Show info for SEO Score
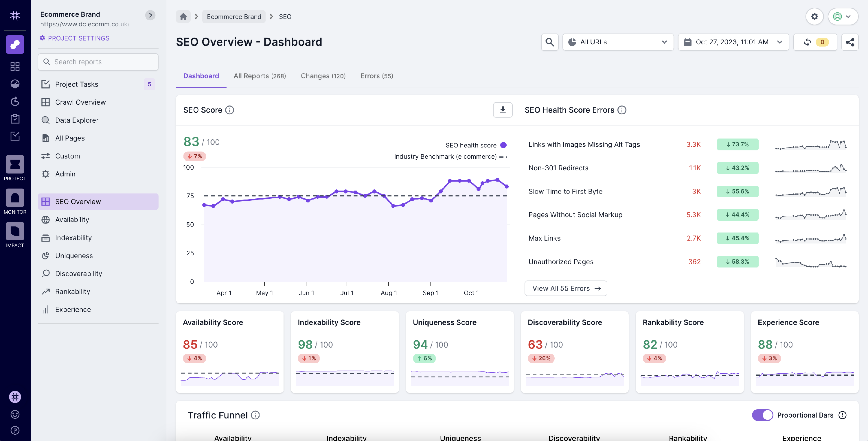 tap(229, 110)
